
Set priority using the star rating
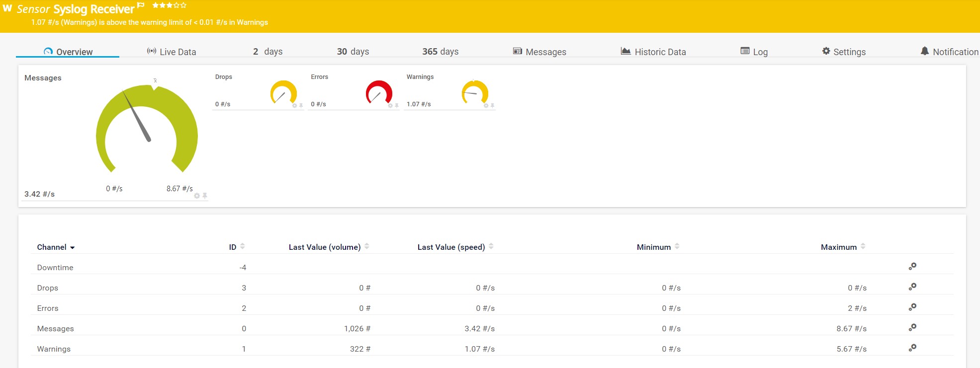(169, 5)
